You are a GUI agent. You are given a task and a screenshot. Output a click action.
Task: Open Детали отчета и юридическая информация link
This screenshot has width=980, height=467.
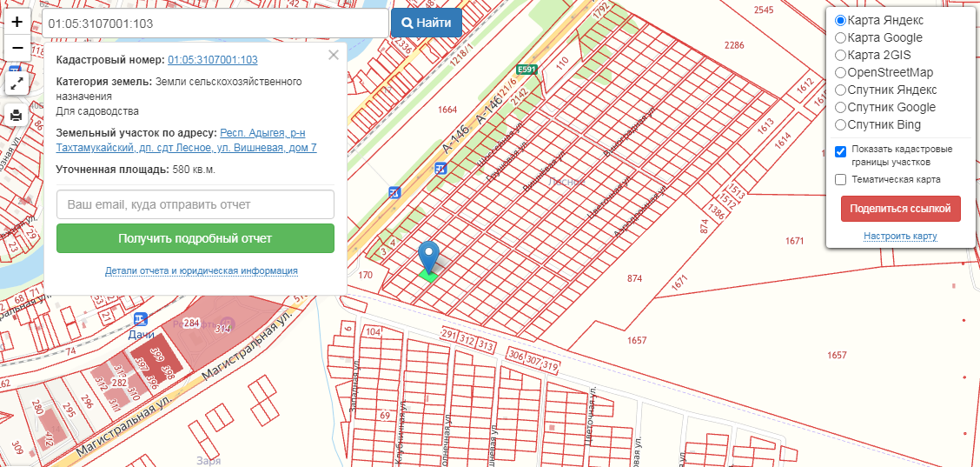202,271
